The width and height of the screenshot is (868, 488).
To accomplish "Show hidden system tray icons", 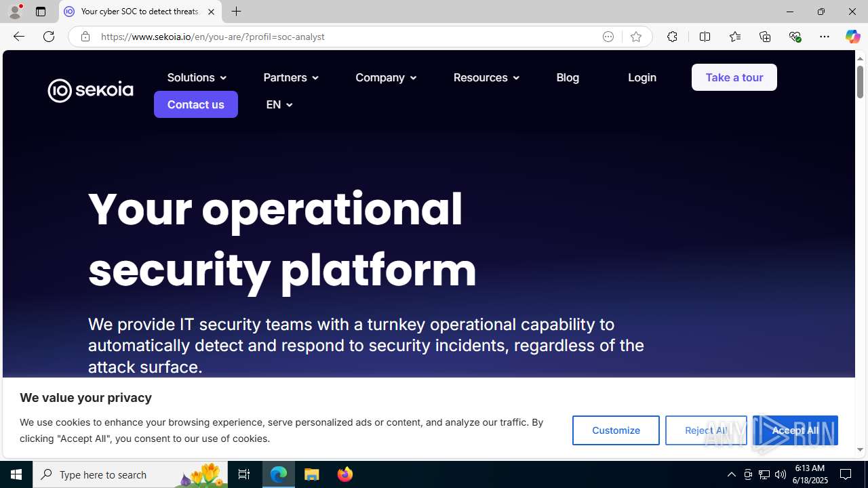I will pos(731,474).
